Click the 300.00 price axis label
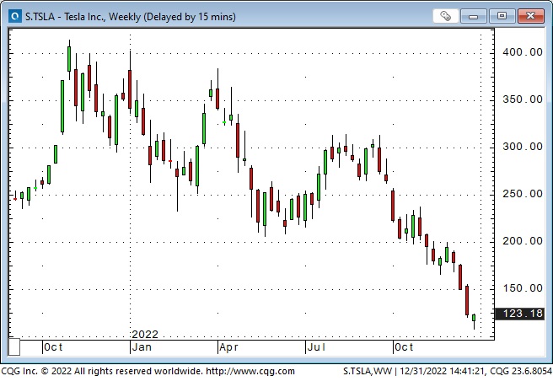Viewport: 553px width, 392px height. [x=523, y=148]
